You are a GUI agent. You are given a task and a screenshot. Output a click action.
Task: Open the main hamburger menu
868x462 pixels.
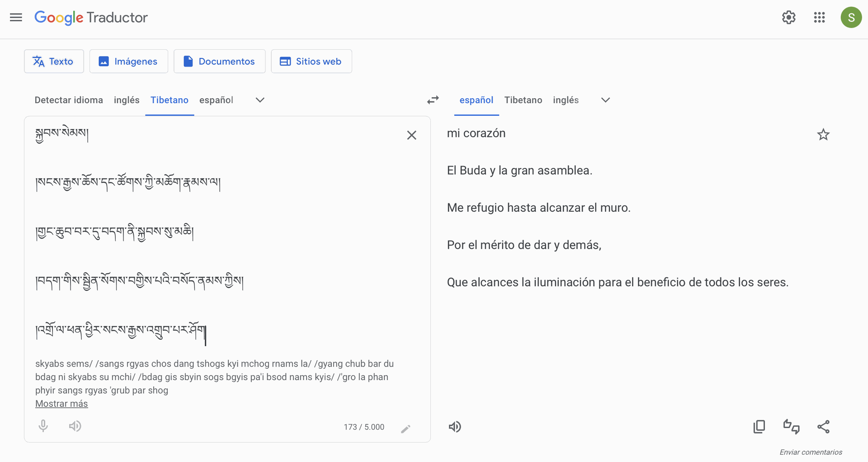tap(16, 18)
